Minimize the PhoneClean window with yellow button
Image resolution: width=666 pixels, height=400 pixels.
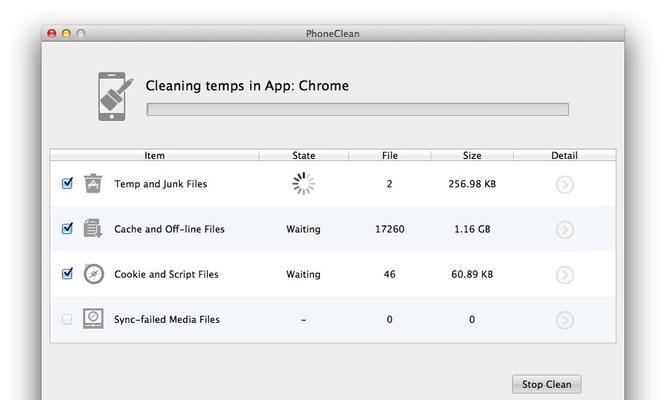click(x=66, y=33)
